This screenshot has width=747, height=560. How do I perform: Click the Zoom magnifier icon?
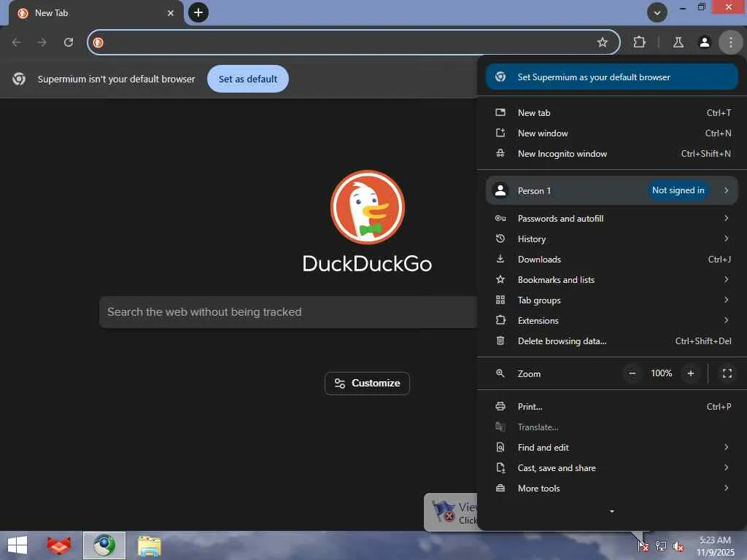tap(500, 374)
